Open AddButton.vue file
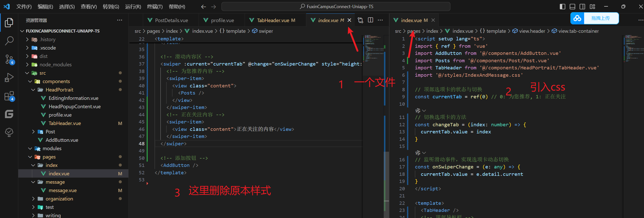 point(73,140)
